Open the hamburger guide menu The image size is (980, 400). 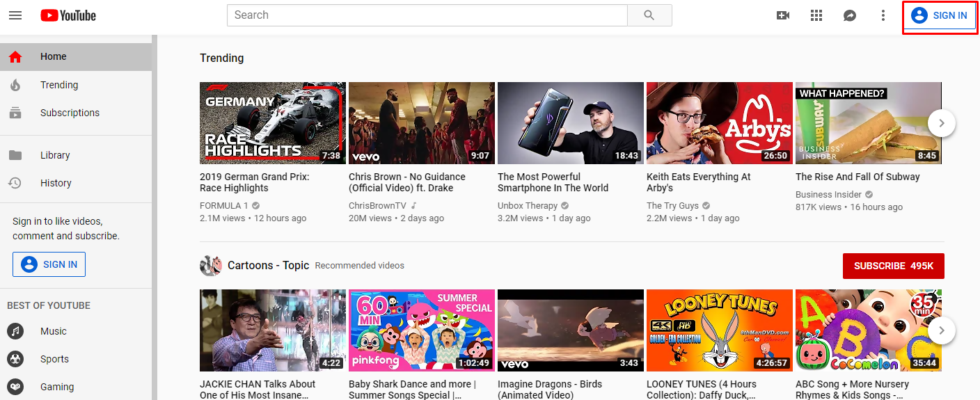pyautogui.click(x=15, y=15)
